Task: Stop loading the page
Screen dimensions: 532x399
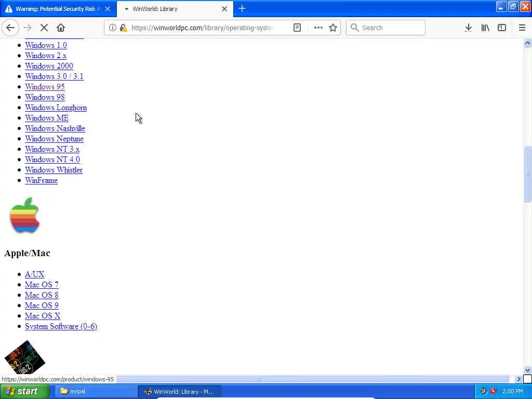Action: tap(44, 28)
